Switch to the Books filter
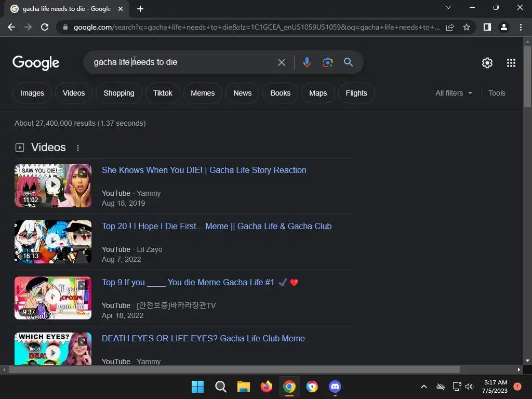The width and height of the screenshot is (532, 399). click(x=280, y=93)
